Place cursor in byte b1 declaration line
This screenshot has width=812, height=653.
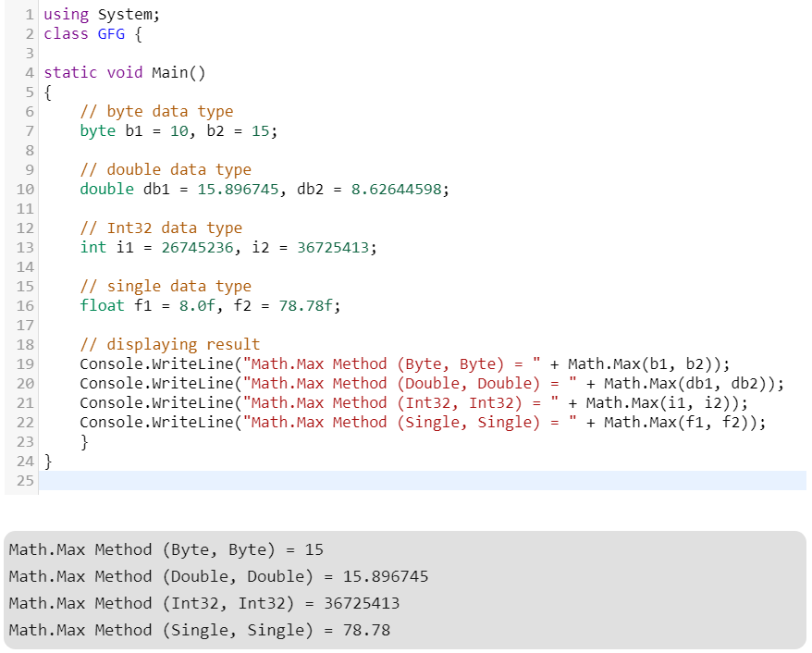[x=178, y=131]
